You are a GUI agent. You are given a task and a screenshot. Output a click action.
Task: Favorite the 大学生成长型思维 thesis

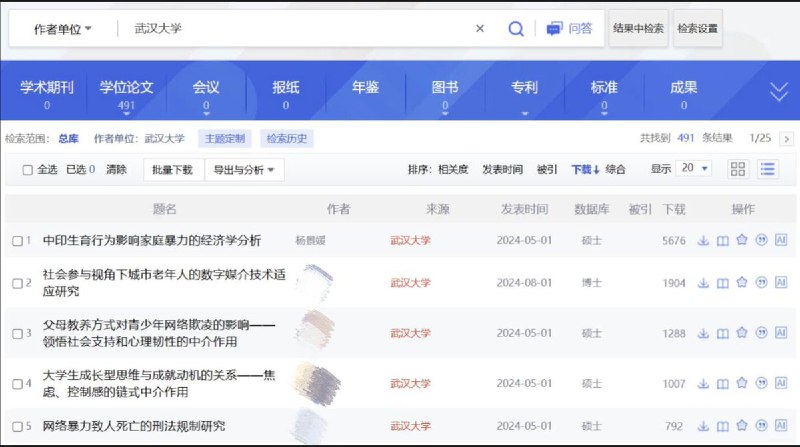coord(742,383)
